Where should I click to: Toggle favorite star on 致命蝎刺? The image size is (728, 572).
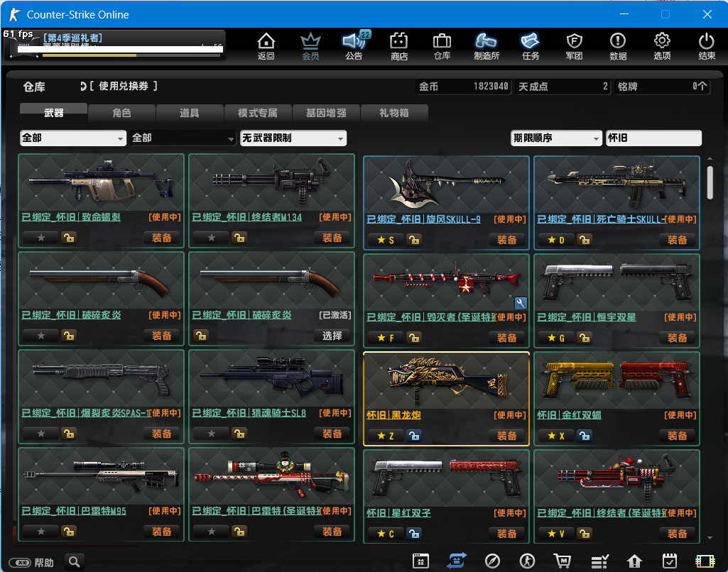click(41, 238)
